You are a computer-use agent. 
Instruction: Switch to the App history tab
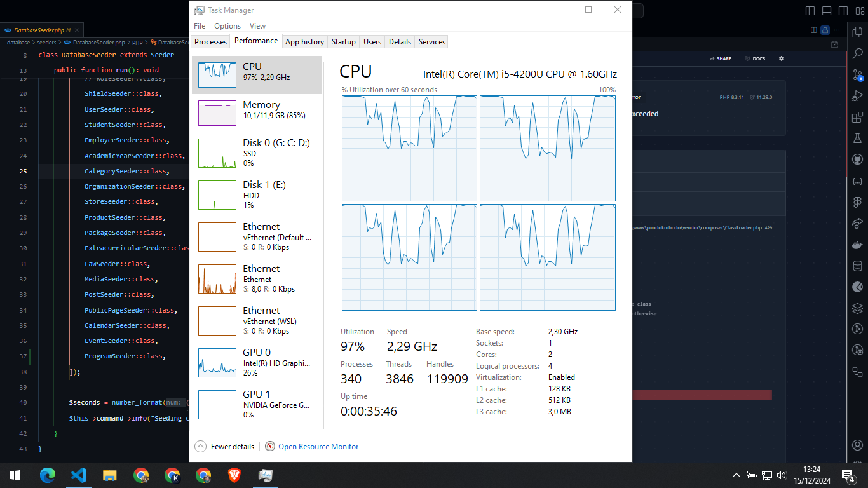click(304, 42)
